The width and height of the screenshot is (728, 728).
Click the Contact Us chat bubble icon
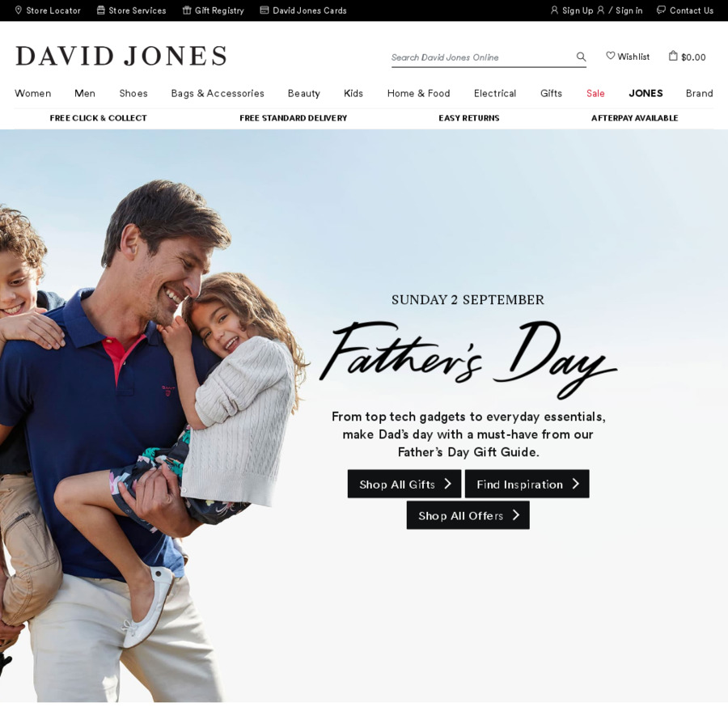(x=661, y=11)
